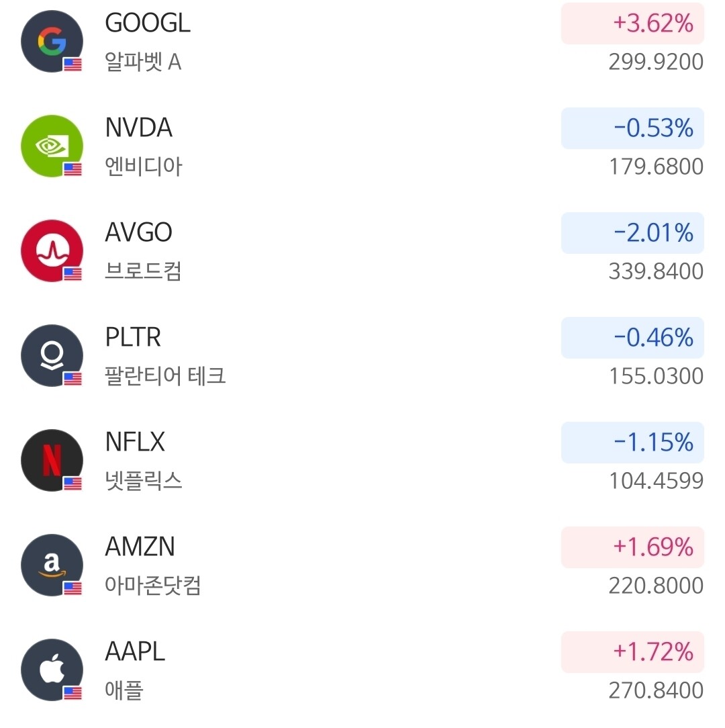The width and height of the screenshot is (725, 728).
Task: Open the GOOGL ticker name
Action: (x=148, y=24)
